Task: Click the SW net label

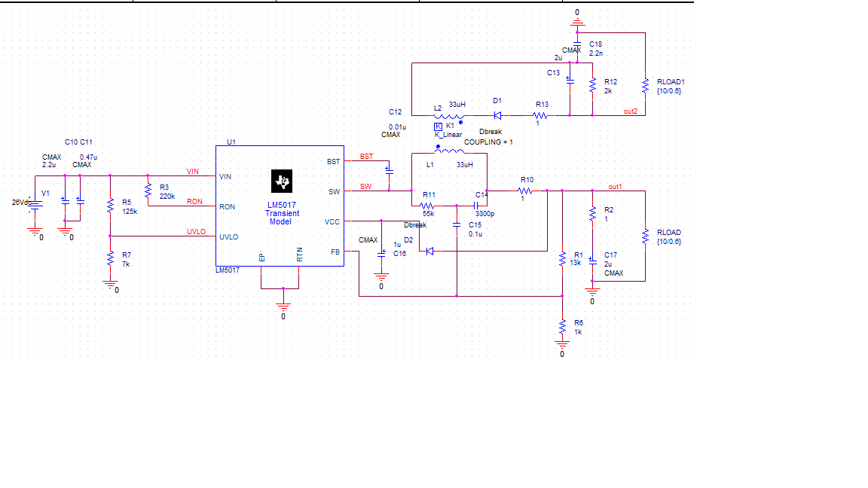Action: 366,187
